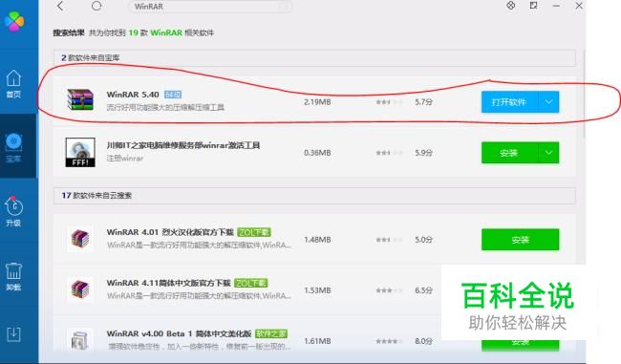Click the 5.9分 rating score
Viewport: 621px width, 364px height.
pyautogui.click(x=423, y=153)
